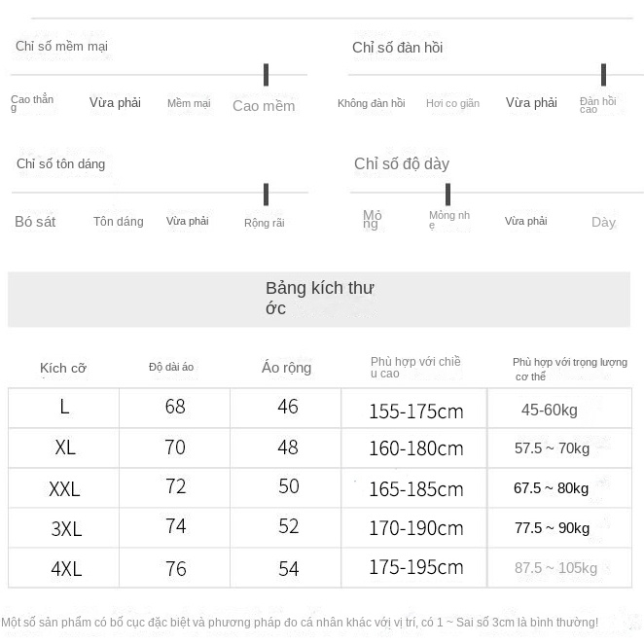Select the 'Dày' thickness label
The width and height of the screenshot is (644, 644).
click(603, 222)
